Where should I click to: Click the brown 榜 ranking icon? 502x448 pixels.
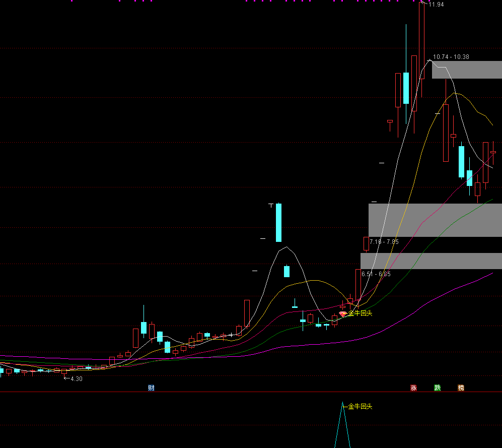click(x=461, y=388)
